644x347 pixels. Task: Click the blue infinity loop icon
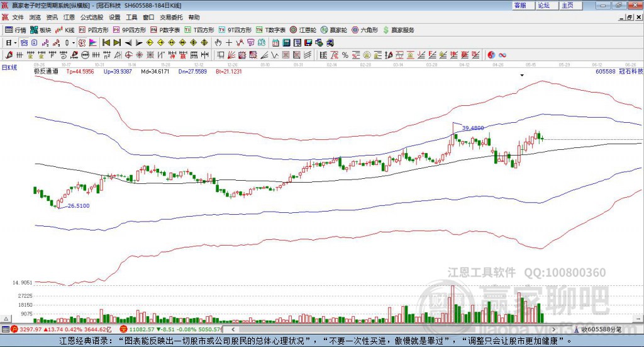tap(502, 55)
